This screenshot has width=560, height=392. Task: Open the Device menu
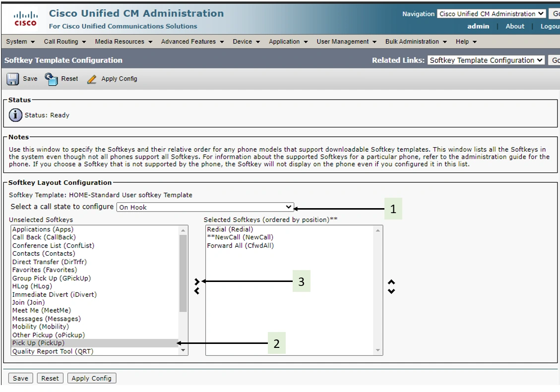click(x=246, y=42)
